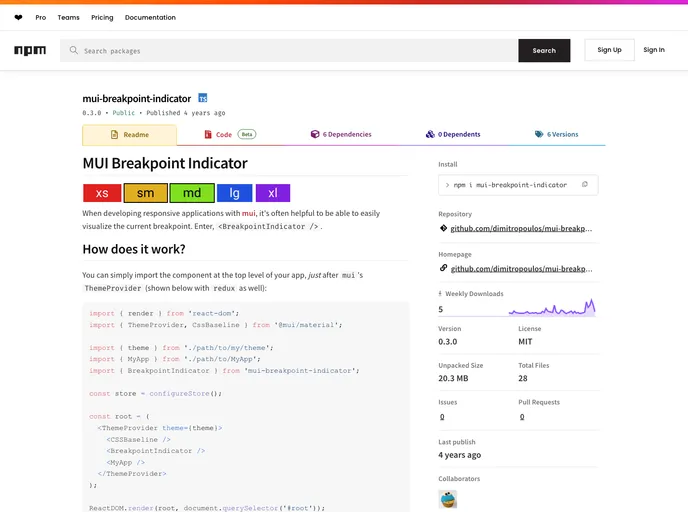Viewport: 688px width, 512px height.
Task: Open the Teams menu item
Action: click(x=68, y=18)
